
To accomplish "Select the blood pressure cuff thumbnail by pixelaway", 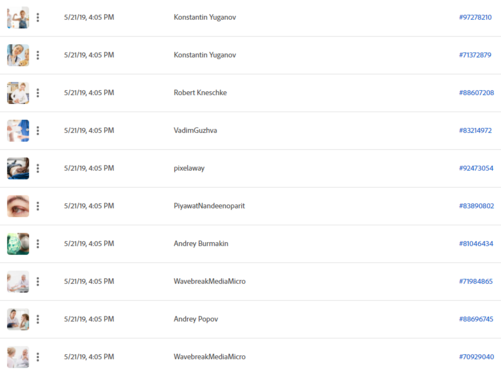I will 18,168.
